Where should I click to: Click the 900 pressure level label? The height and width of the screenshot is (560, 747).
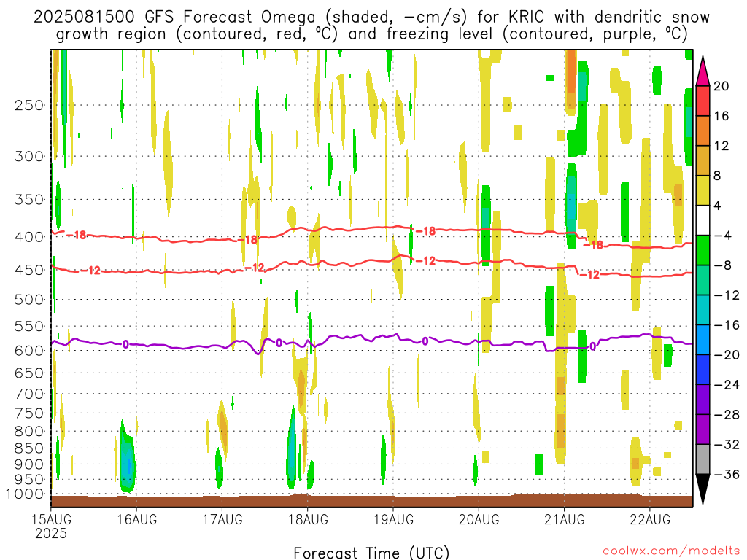tap(29, 464)
